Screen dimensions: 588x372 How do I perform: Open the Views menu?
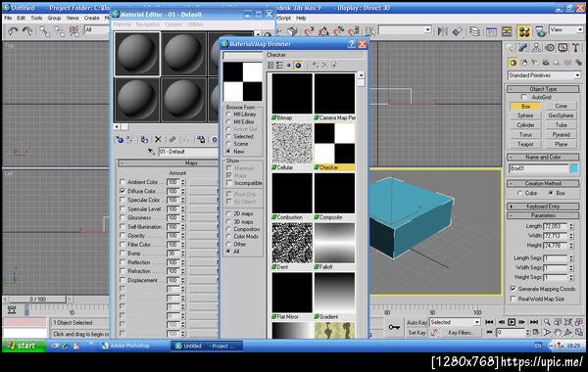click(x=73, y=18)
